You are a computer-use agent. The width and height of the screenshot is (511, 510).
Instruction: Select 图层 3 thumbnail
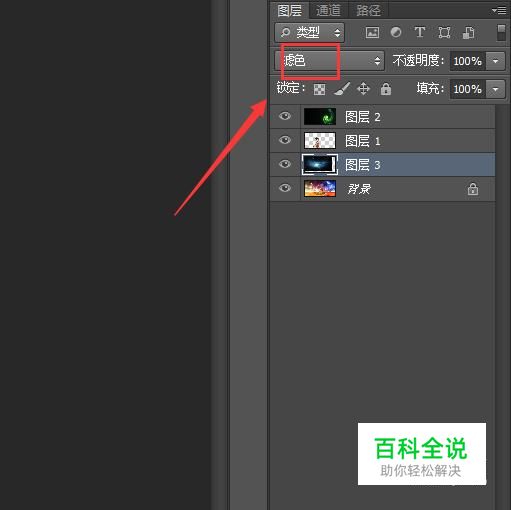[x=320, y=164]
